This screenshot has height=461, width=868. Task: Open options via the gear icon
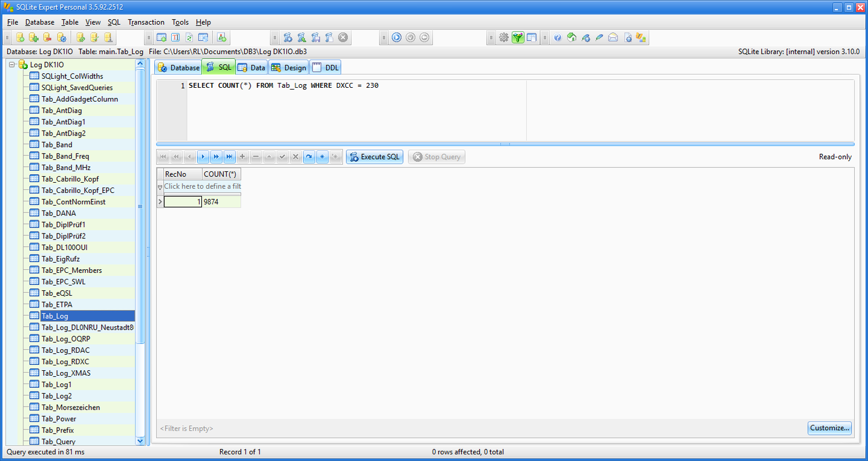(503, 38)
